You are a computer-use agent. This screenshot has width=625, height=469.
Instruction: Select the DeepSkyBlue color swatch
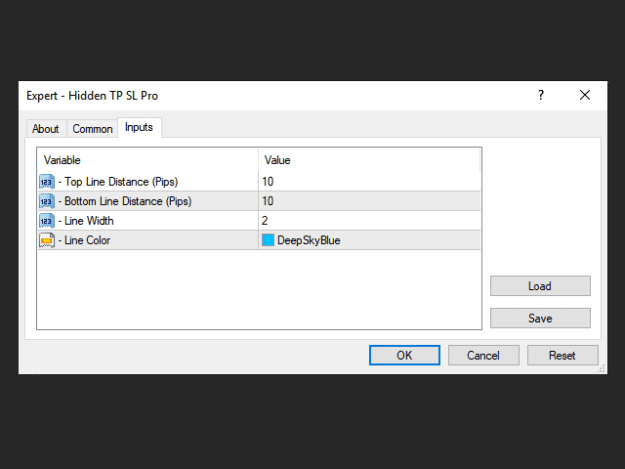point(268,240)
